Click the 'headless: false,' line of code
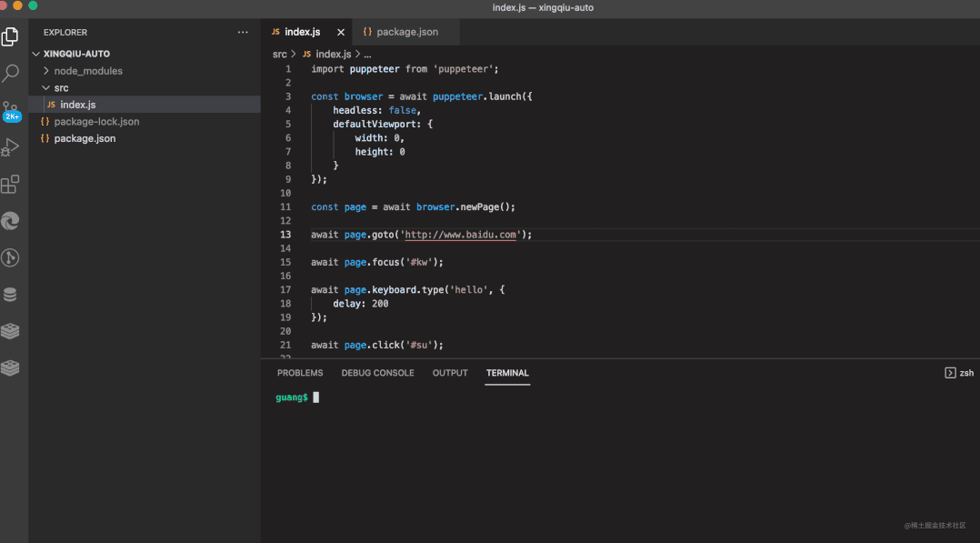The height and width of the screenshot is (543, 980). [377, 110]
